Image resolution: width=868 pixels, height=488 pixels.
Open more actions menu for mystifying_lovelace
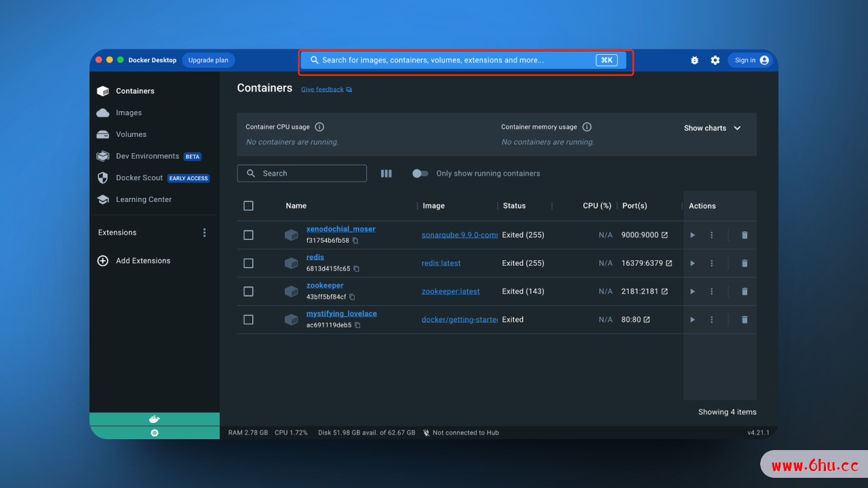click(x=711, y=320)
